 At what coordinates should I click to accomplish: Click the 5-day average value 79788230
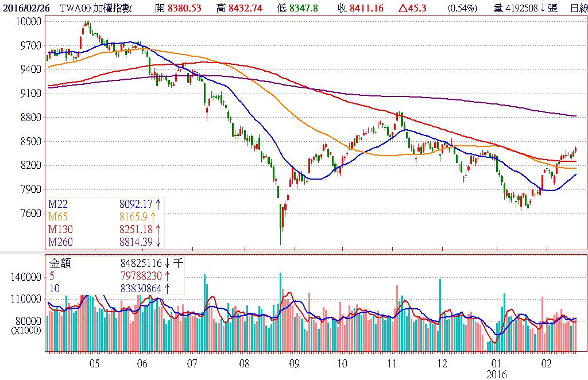(141, 276)
